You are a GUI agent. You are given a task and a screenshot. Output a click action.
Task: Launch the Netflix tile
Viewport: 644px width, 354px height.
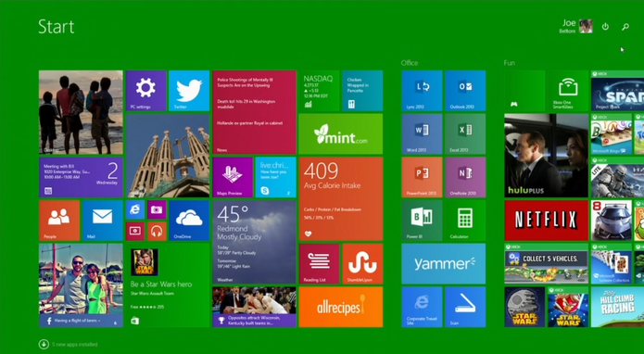(547, 221)
